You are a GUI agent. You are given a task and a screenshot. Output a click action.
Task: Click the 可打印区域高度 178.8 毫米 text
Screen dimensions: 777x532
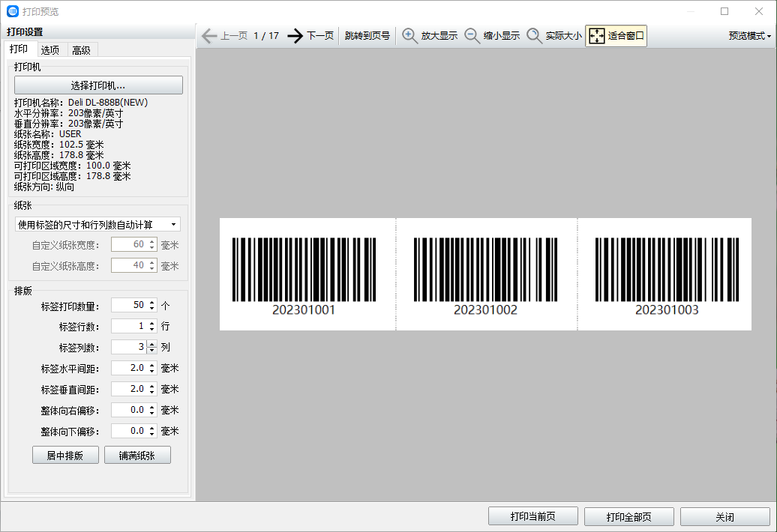(72, 176)
